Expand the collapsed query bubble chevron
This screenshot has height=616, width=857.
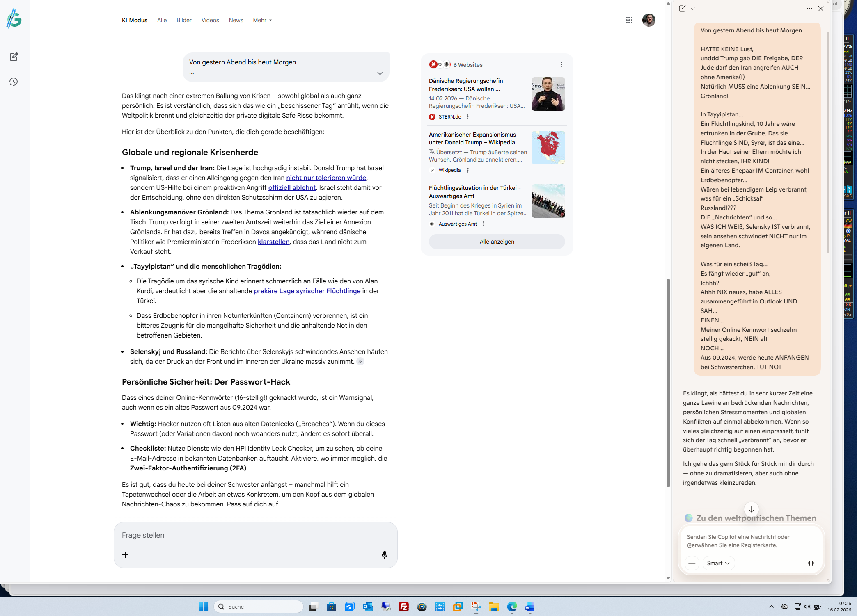380,73
